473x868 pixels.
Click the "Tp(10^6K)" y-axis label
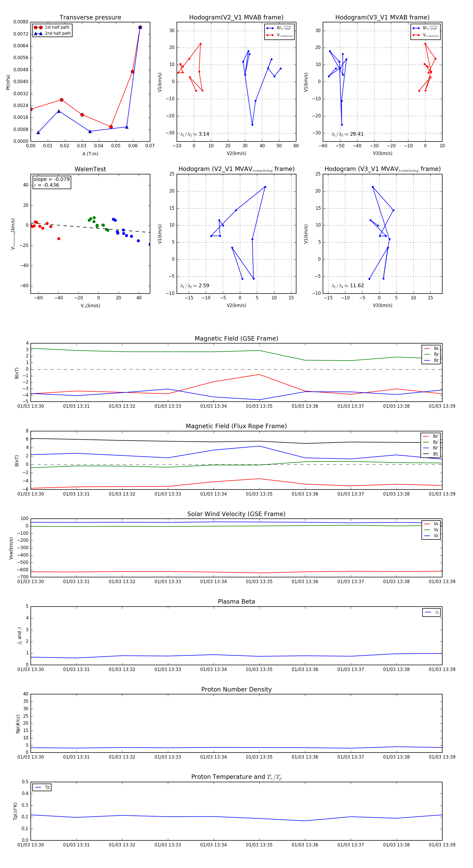point(15,811)
